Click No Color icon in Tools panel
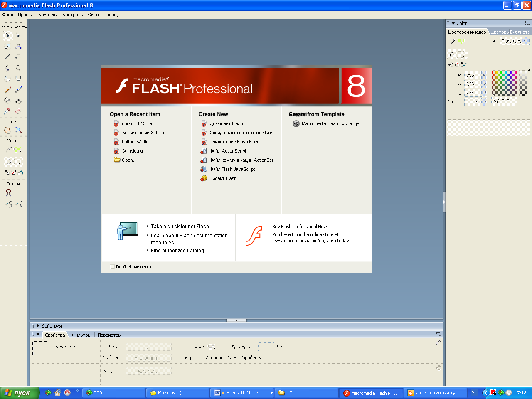This screenshot has height=399, width=532. coord(14,172)
